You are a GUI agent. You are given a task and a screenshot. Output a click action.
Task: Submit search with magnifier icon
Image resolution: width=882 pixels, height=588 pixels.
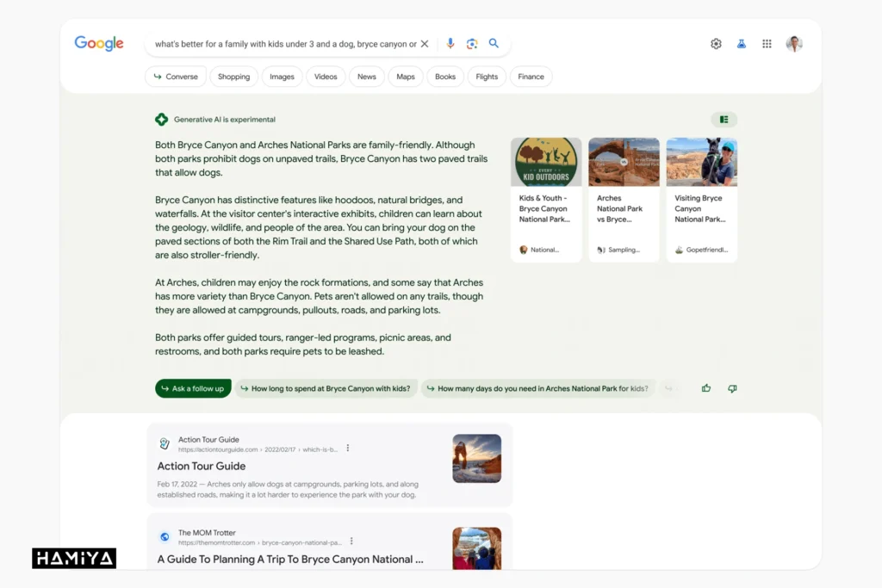tap(494, 43)
